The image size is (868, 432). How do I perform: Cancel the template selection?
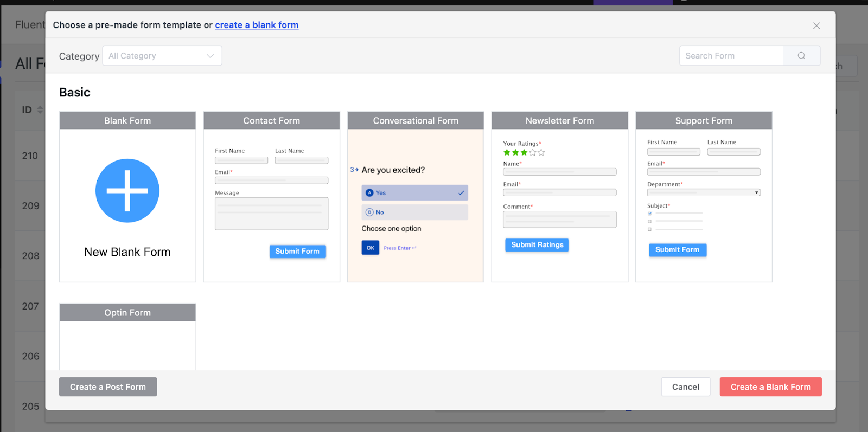click(x=686, y=387)
